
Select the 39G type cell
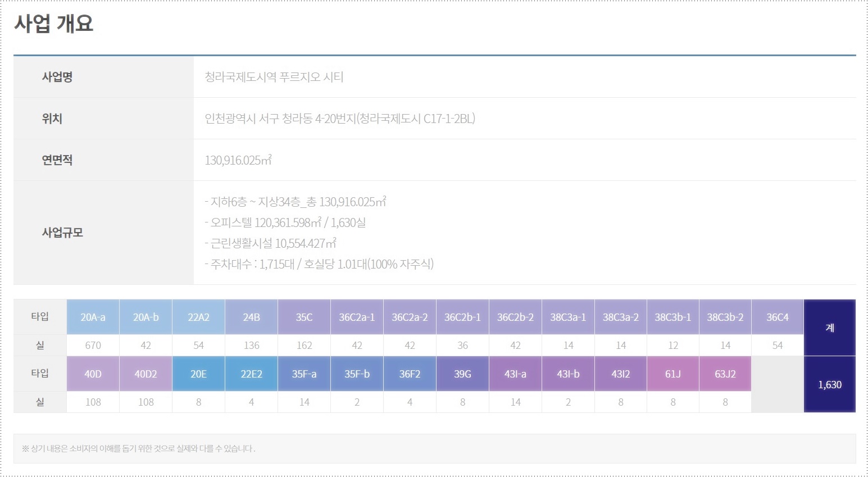[463, 374]
